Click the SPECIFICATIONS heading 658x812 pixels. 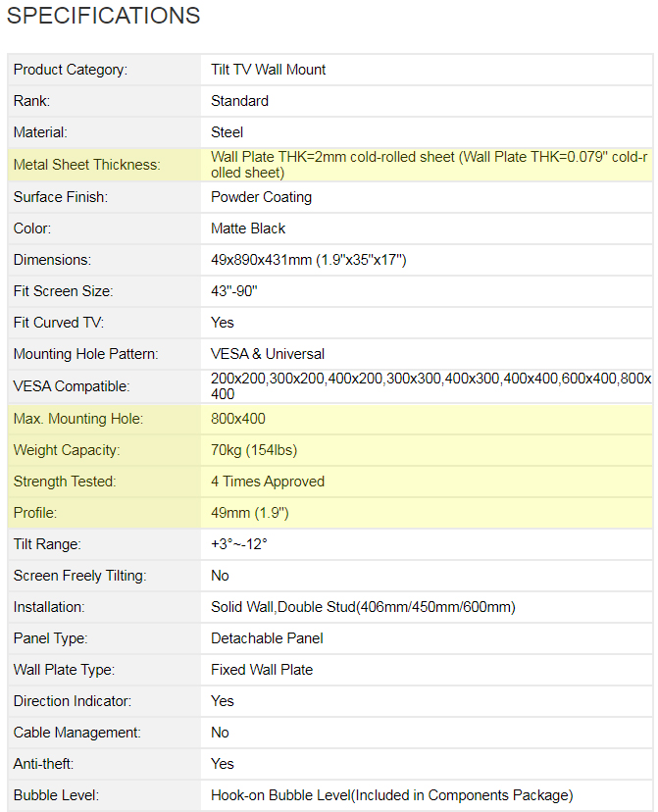click(x=103, y=16)
